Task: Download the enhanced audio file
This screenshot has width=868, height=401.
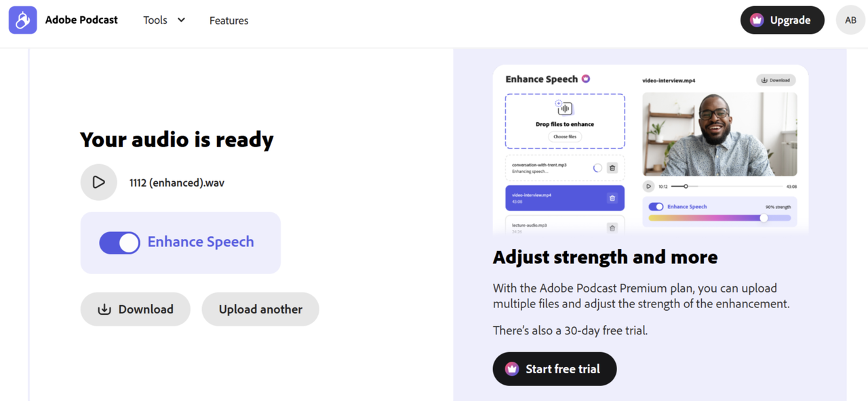Action: pos(136,309)
